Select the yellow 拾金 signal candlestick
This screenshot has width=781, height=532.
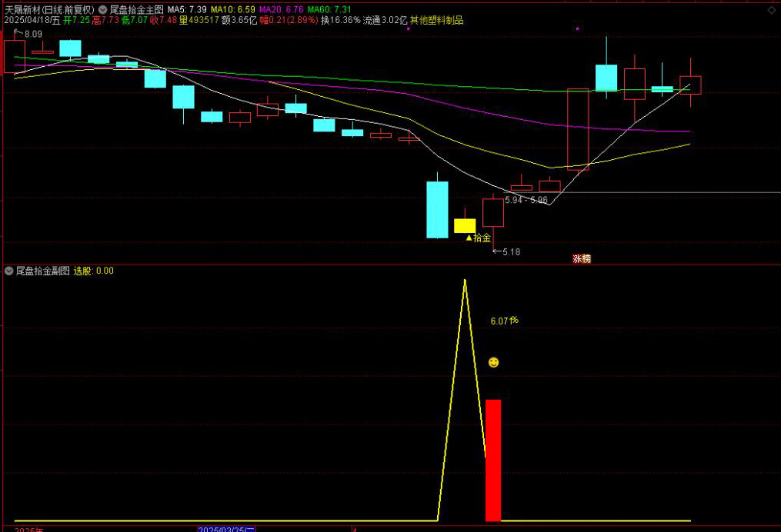pyautogui.click(x=465, y=225)
